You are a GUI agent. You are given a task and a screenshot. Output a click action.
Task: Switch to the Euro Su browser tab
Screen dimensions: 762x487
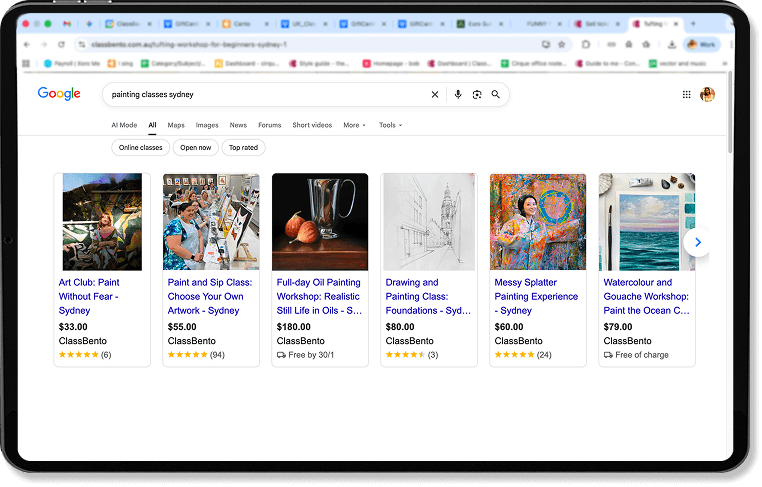[480, 23]
